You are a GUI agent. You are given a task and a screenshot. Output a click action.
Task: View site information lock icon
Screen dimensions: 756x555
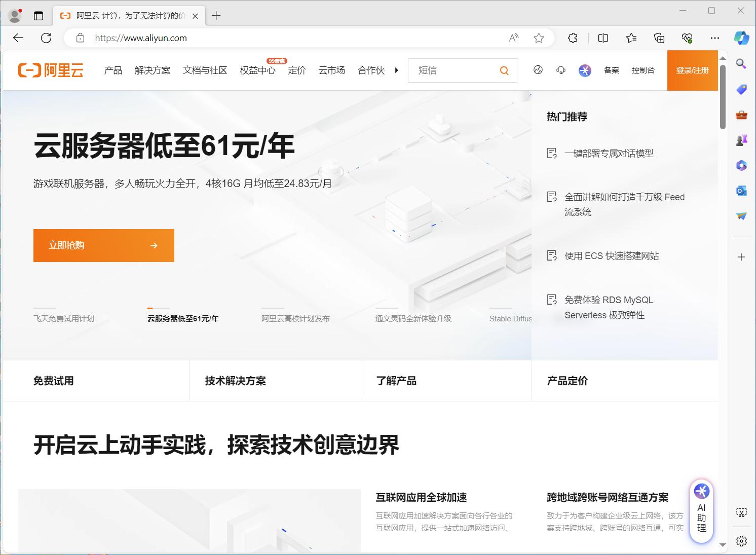pyautogui.click(x=80, y=38)
